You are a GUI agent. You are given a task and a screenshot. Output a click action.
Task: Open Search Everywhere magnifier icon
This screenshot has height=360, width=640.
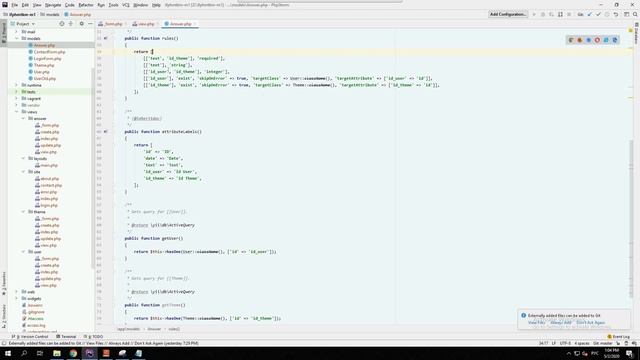tap(635, 14)
